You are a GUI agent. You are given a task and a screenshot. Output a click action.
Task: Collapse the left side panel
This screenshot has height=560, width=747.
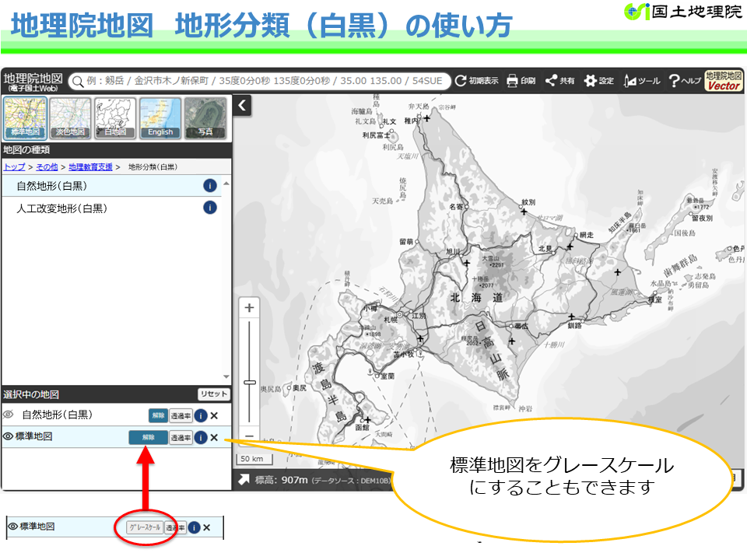tap(242, 105)
